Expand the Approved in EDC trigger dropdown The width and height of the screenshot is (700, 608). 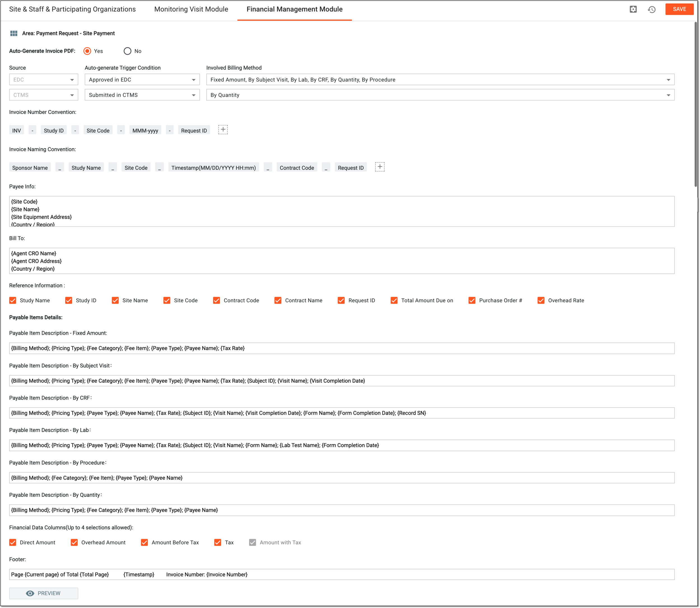[x=142, y=80]
